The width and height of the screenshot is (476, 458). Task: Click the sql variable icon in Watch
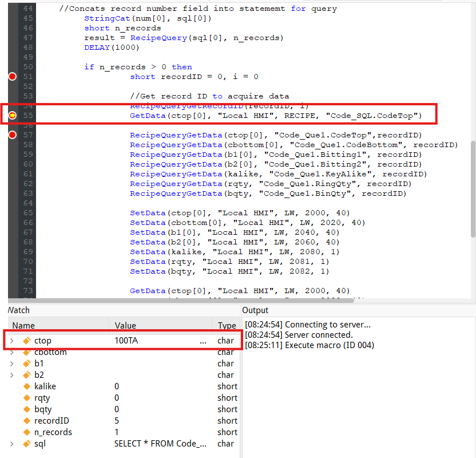(x=26, y=444)
